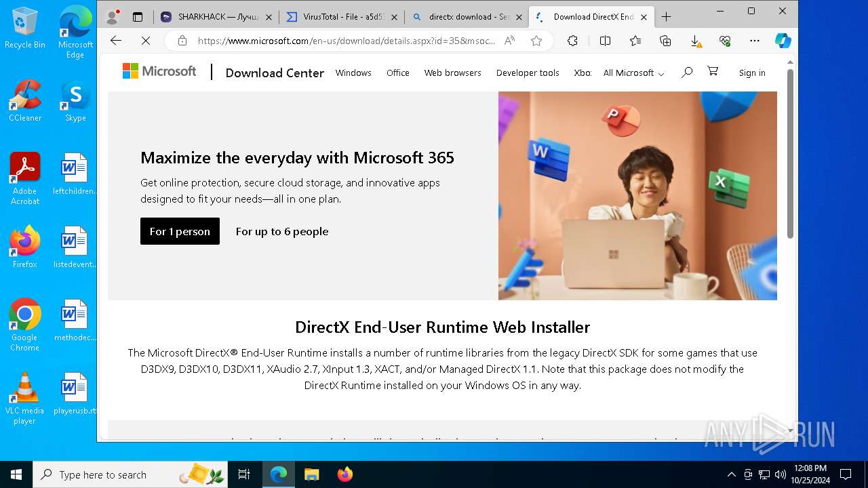This screenshot has width=868, height=488.
Task: Open the Extensions puzzle icon
Action: pyautogui.click(x=572, y=41)
